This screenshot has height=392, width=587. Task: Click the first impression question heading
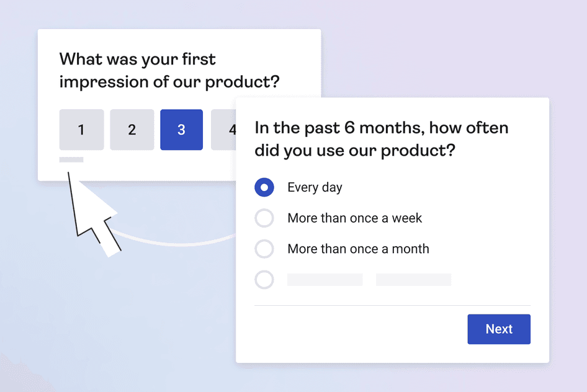[x=169, y=71]
